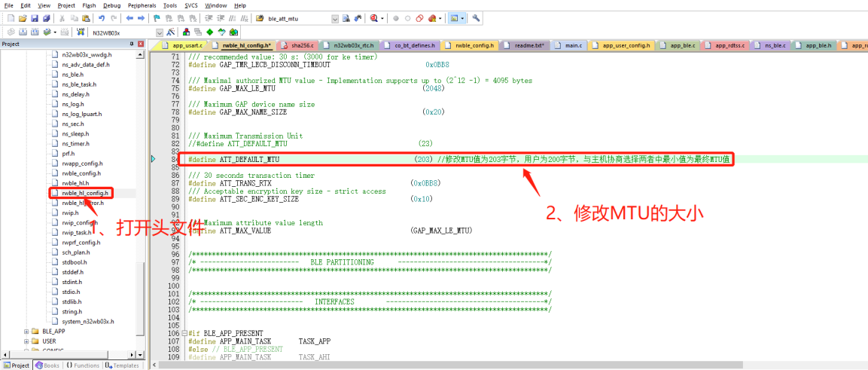Viewport: 868px width, 370px height.
Task: Open rwble_hl_config.h in the project tree
Action: [x=84, y=193]
